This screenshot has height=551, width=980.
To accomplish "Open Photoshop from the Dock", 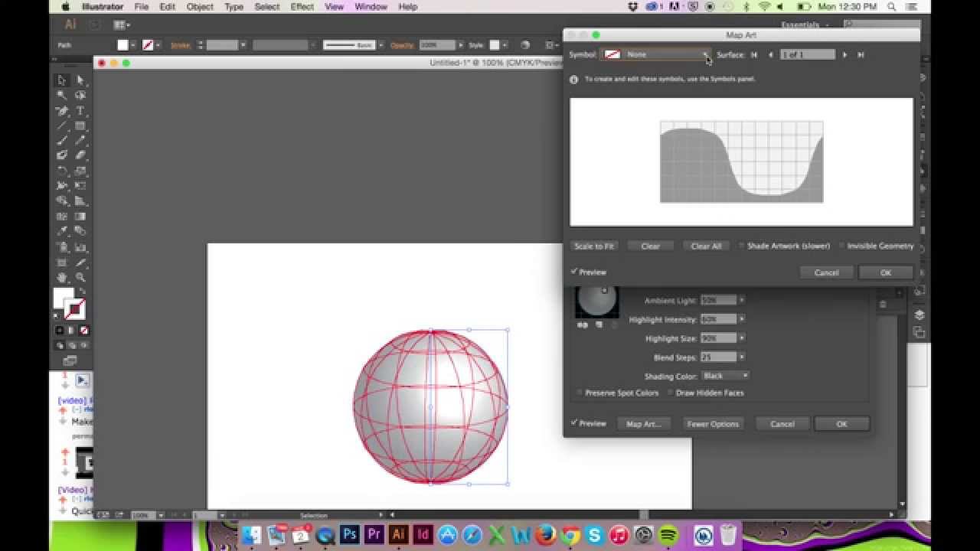I will [x=350, y=535].
